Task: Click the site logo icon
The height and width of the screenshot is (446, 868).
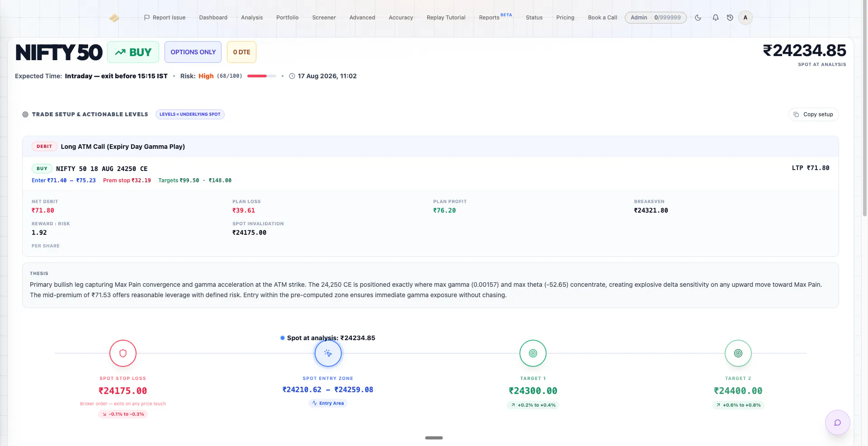Action: click(114, 18)
